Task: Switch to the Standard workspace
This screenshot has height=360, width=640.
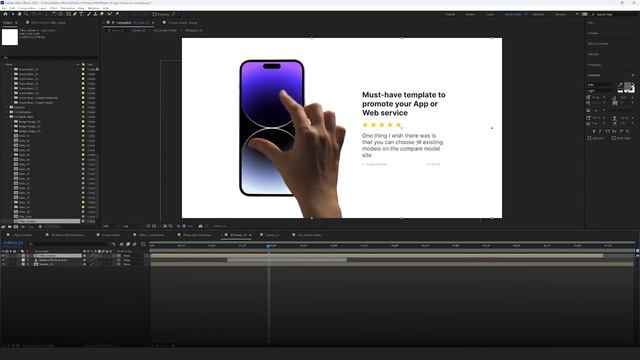Action: 538,14
